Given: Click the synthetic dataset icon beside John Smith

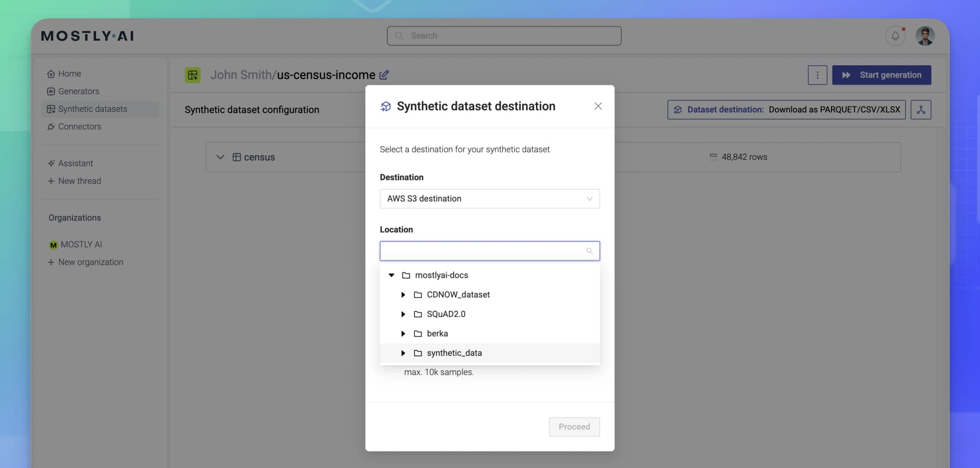Looking at the screenshot, I should (192, 75).
